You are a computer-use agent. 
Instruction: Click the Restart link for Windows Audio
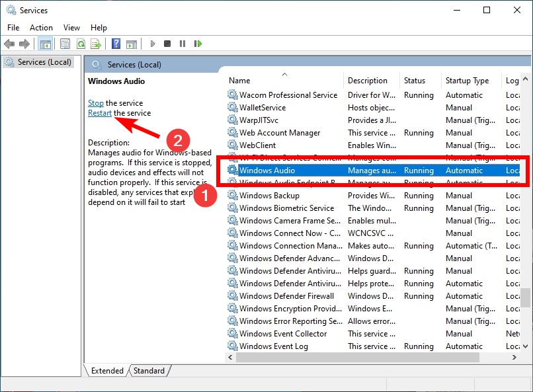pyautogui.click(x=100, y=113)
